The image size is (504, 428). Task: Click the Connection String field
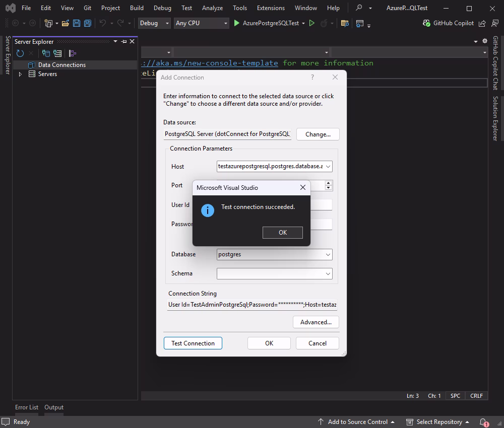pyautogui.click(x=251, y=305)
